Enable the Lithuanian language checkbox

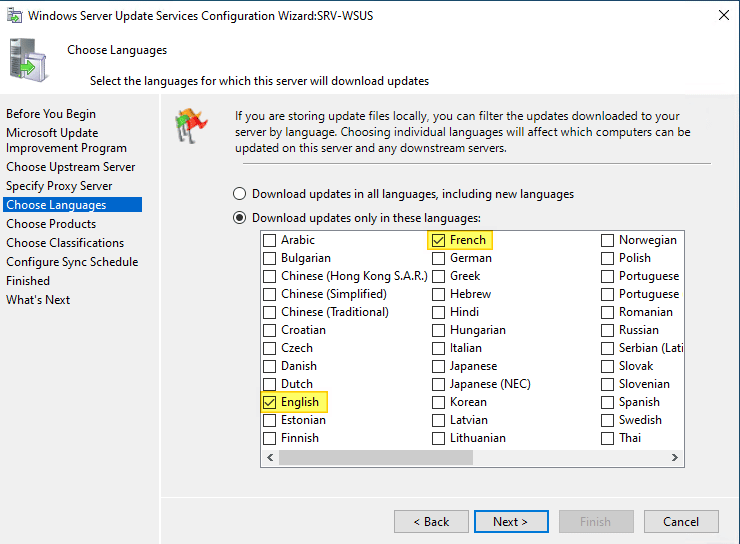(x=438, y=438)
